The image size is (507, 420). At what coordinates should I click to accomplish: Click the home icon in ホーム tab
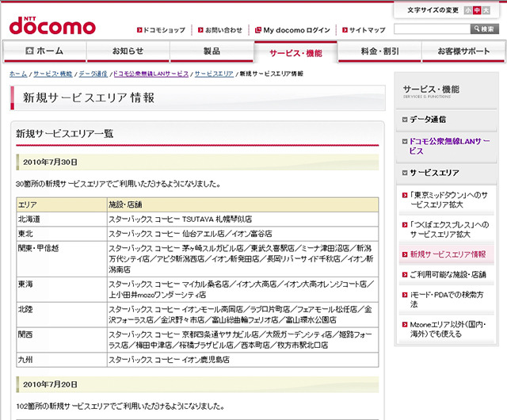click(x=29, y=51)
